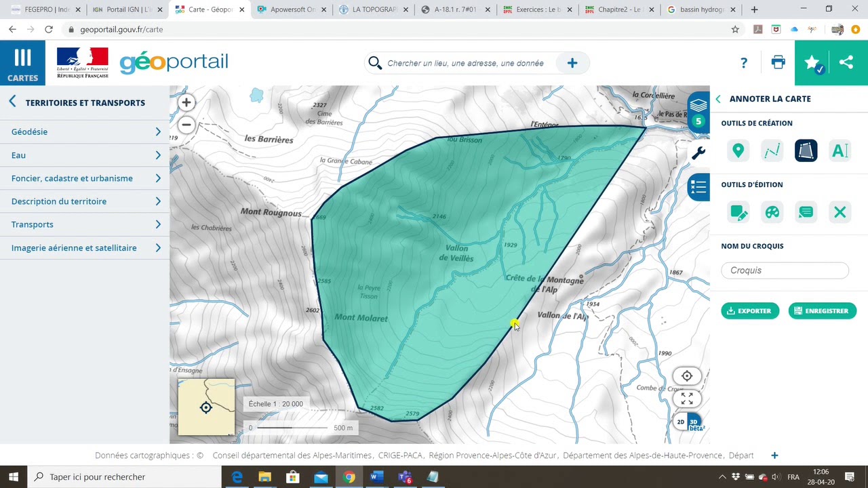The width and height of the screenshot is (868, 488).
Task: Click the Croquis name field
Action: pos(785,270)
